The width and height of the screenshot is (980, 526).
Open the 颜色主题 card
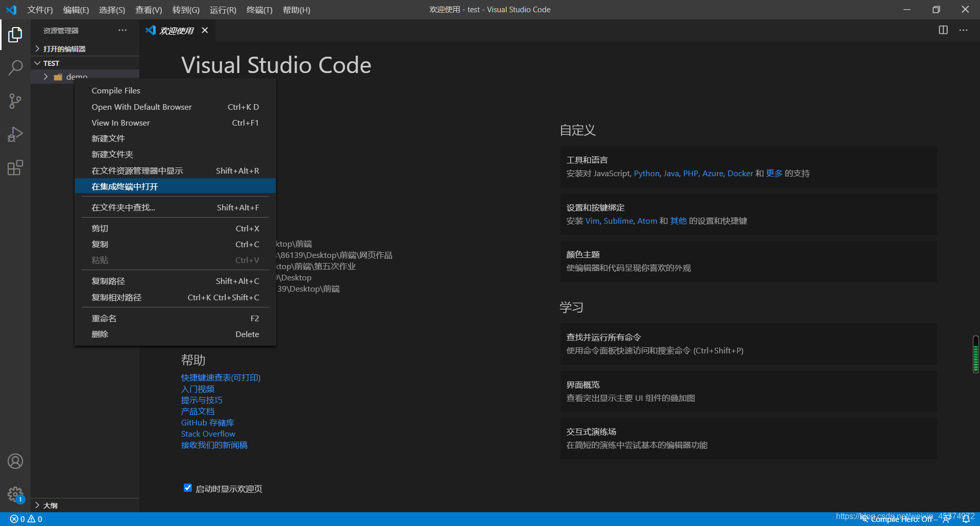[748, 261]
